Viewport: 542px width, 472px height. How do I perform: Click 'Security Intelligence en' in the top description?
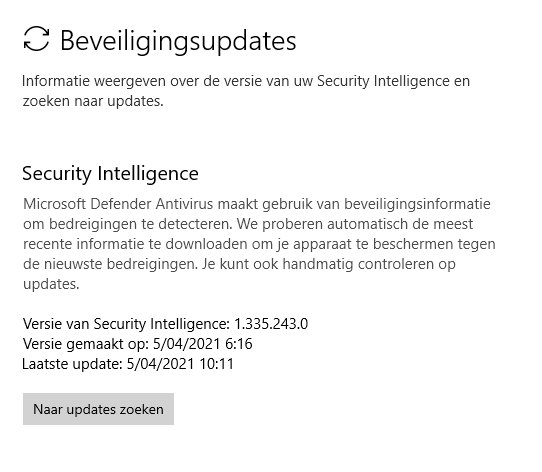click(x=394, y=82)
